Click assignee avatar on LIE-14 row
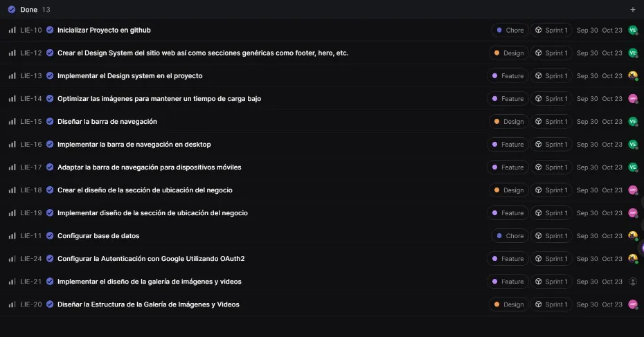This screenshot has width=644, height=337. click(x=632, y=99)
